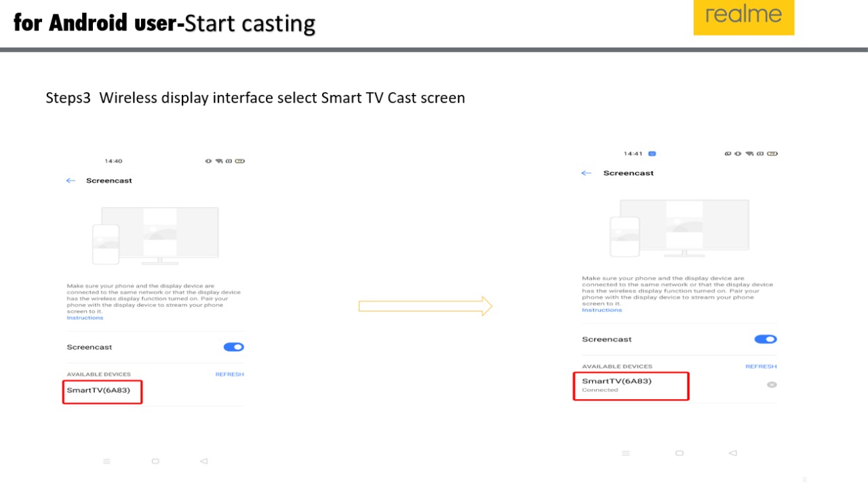Screen dimensions: 868x488
Task: Disable the Screencast switch on the right phone
Action: coord(765,339)
